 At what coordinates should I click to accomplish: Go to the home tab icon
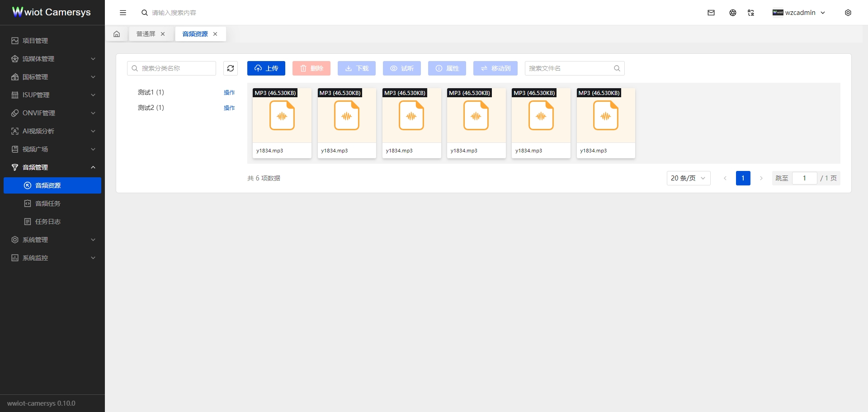coord(117,34)
